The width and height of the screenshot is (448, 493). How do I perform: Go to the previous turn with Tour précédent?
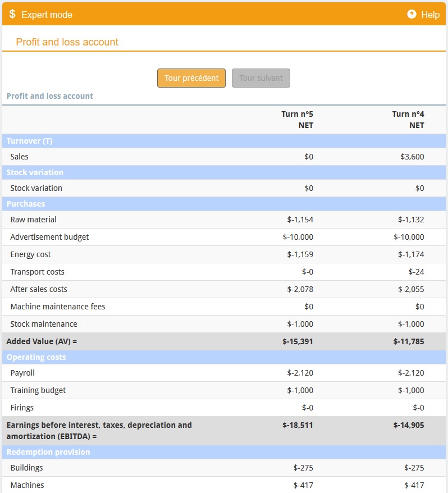[191, 78]
